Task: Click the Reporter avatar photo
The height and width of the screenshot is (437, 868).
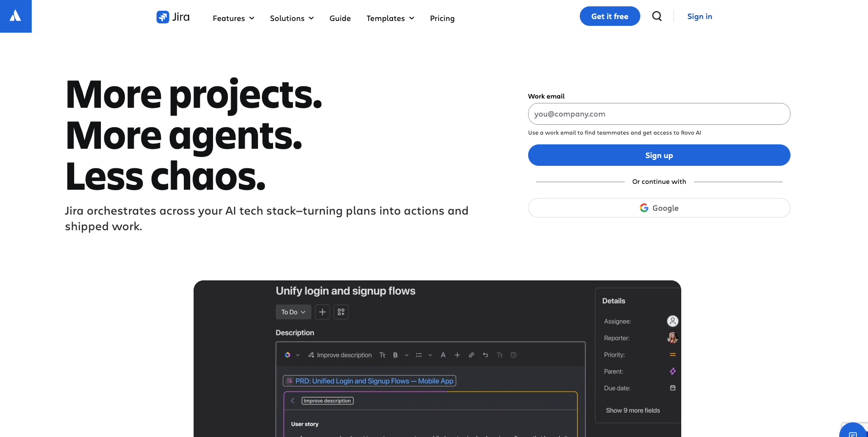Action: 672,338
